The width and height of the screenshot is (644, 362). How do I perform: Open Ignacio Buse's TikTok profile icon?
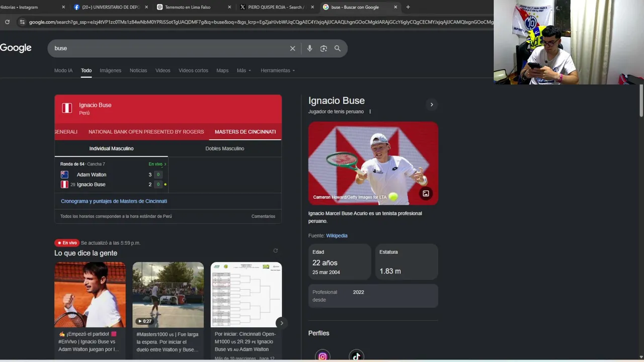tap(356, 356)
